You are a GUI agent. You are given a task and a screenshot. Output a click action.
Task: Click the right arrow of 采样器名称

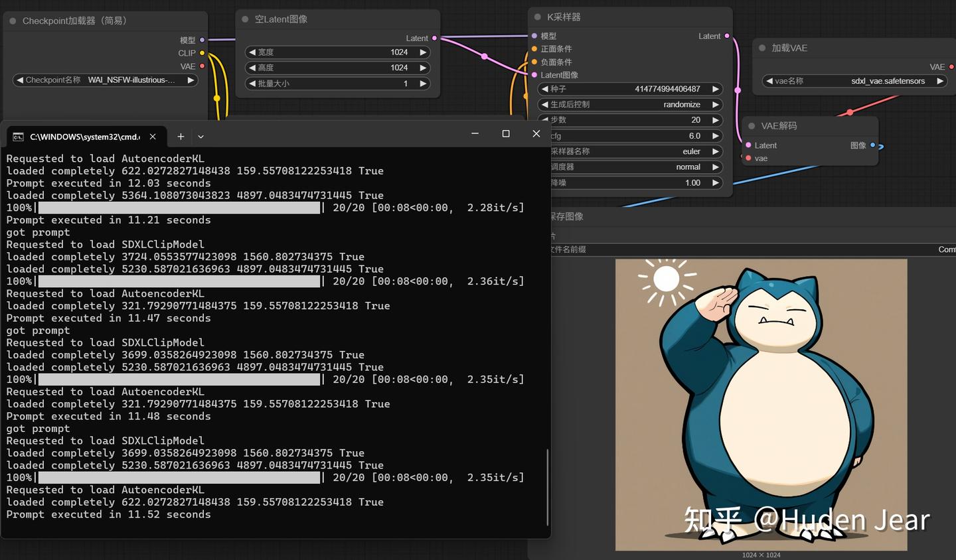tap(716, 151)
